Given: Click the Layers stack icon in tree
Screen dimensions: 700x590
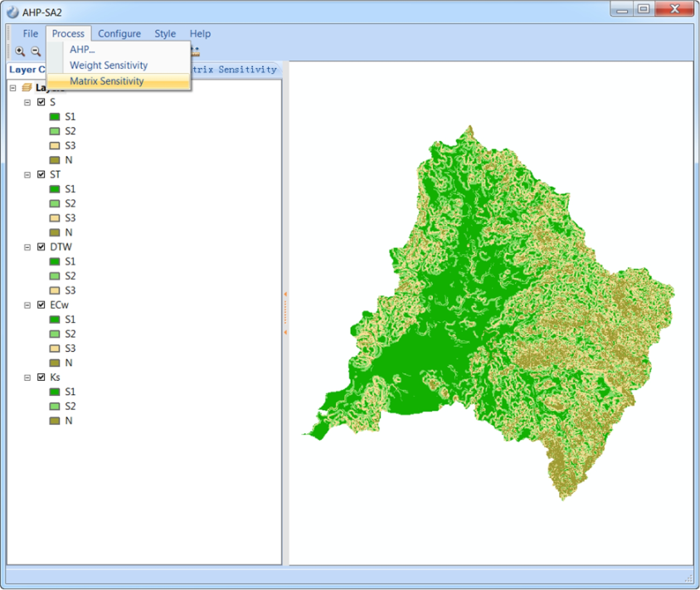Looking at the screenshot, I should click(27, 88).
